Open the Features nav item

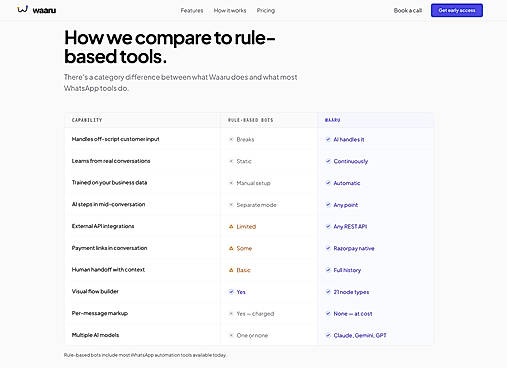[x=192, y=11]
